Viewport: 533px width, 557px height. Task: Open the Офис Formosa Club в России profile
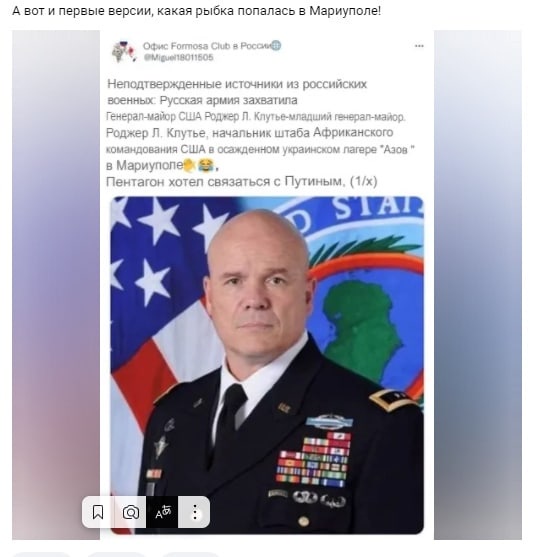[x=207, y=46]
